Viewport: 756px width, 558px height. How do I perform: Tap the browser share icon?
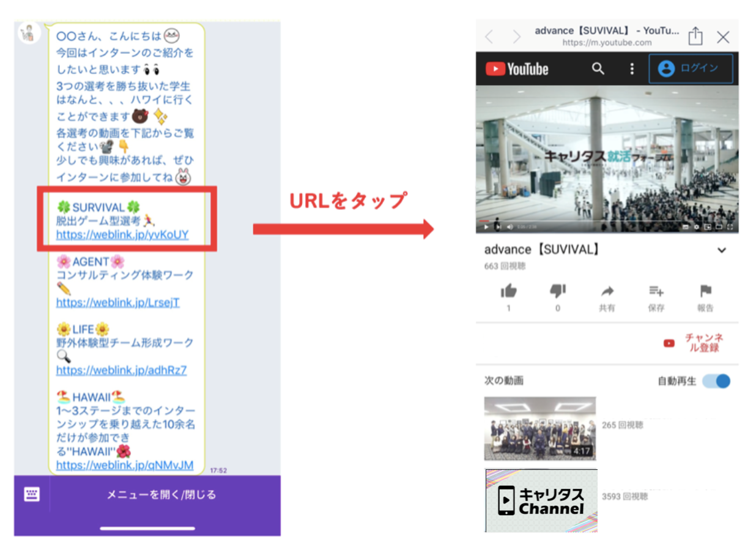pyautogui.click(x=695, y=35)
